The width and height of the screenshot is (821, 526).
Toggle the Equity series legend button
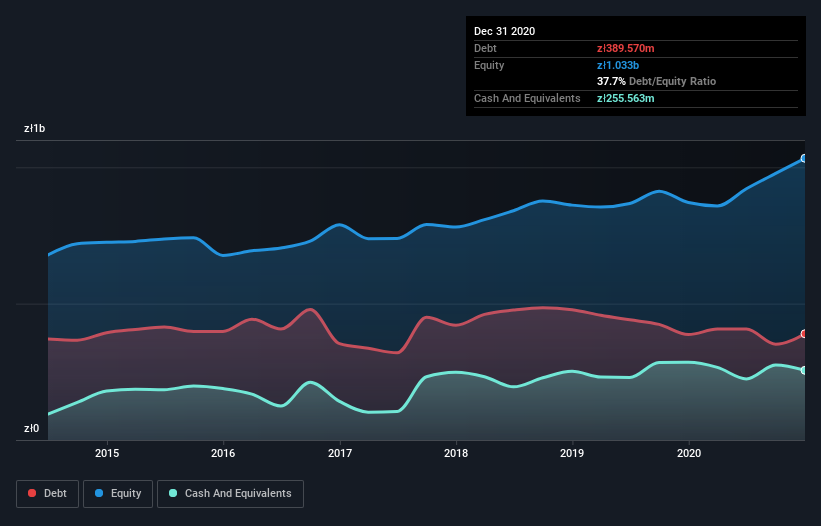pos(118,494)
